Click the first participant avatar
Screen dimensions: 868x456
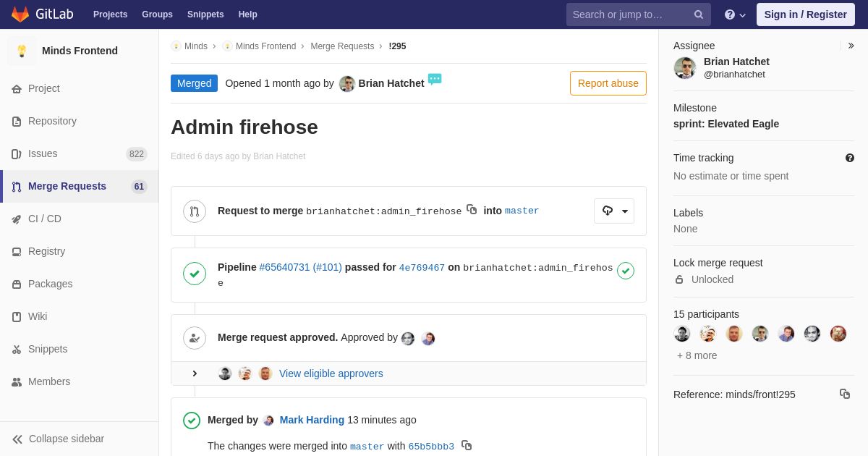coord(682,334)
